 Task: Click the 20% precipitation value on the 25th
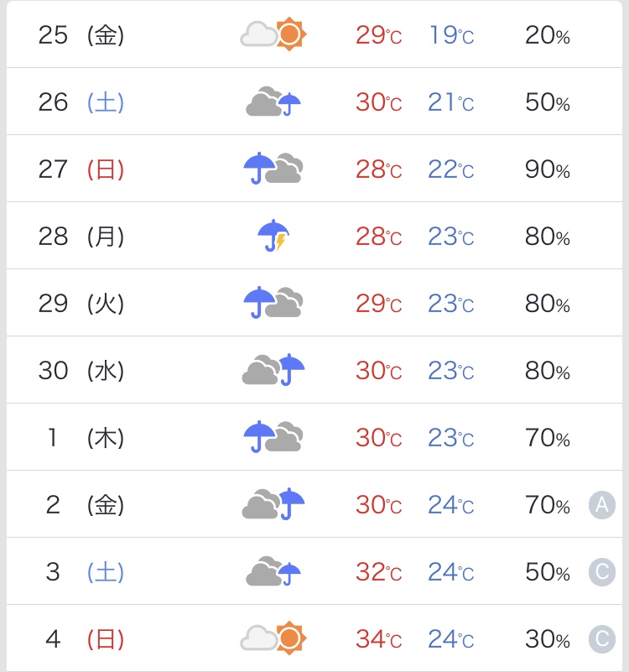[548, 35]
